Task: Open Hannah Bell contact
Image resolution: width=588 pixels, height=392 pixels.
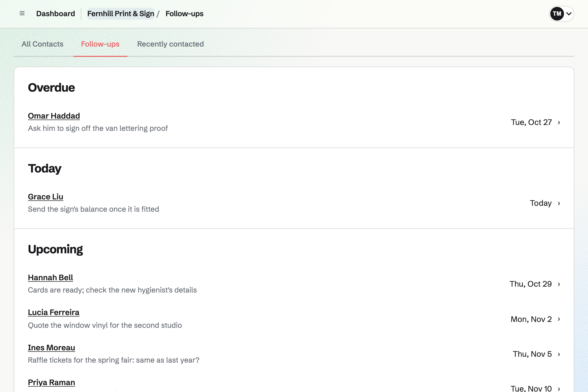Action: (x=50, y=278)
